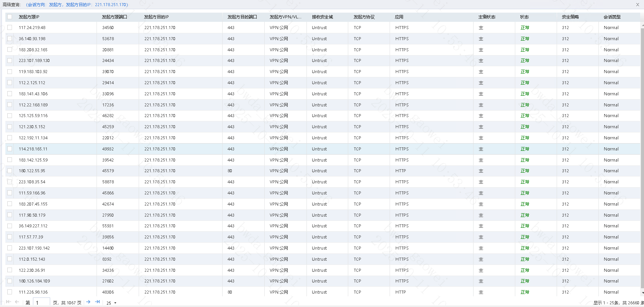Viewport: 644px width, 307px height.
Task: Click the page number input field
Action: (42, 302)
